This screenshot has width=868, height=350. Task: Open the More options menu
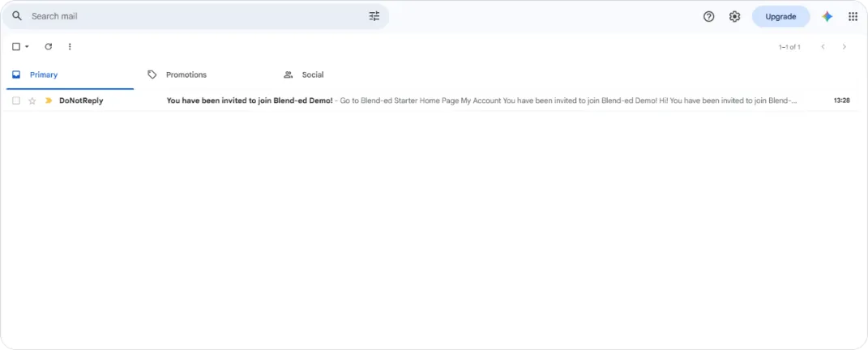coord(70,46)
